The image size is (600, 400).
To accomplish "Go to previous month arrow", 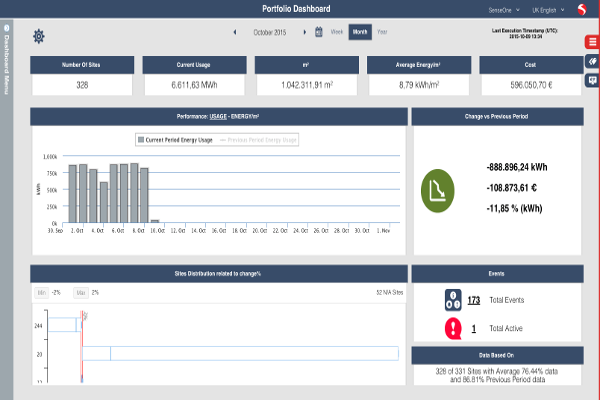I will point(235,32).
